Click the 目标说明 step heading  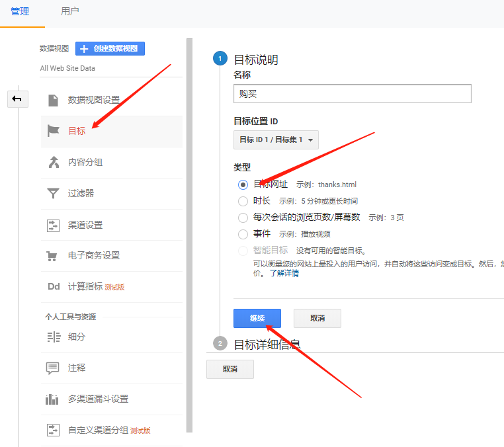click(256, 60)
